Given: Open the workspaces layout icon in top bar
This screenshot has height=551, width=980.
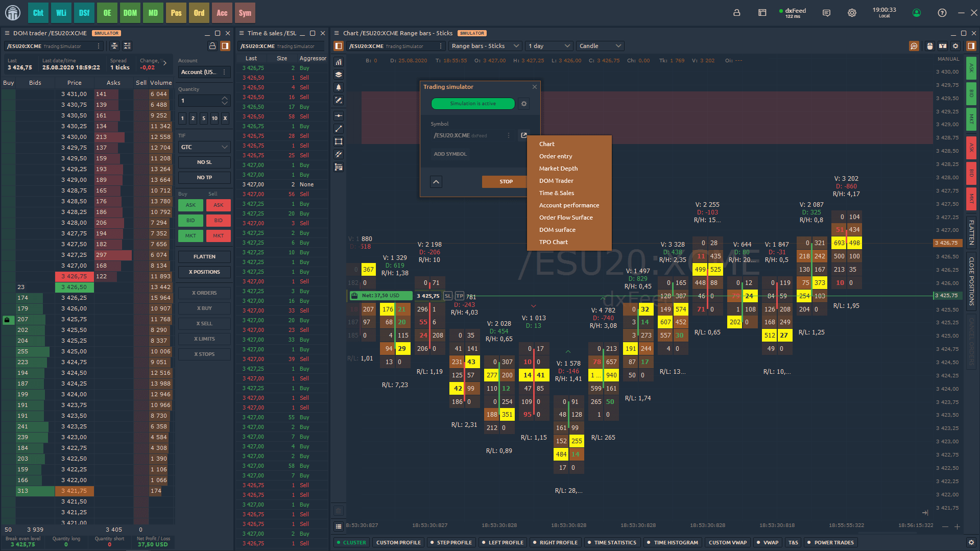Looking at the screenshot, I should coord(762,13).
